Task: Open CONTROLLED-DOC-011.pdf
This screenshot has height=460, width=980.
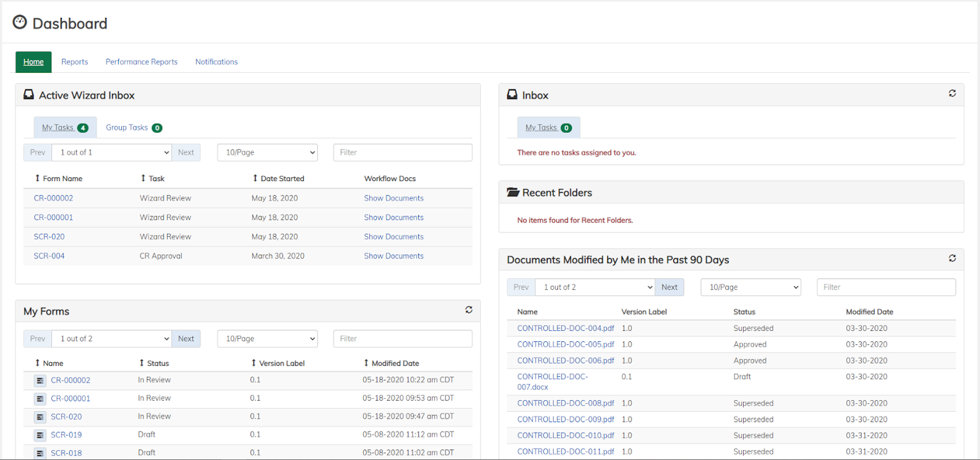Action: pos(565,451)
